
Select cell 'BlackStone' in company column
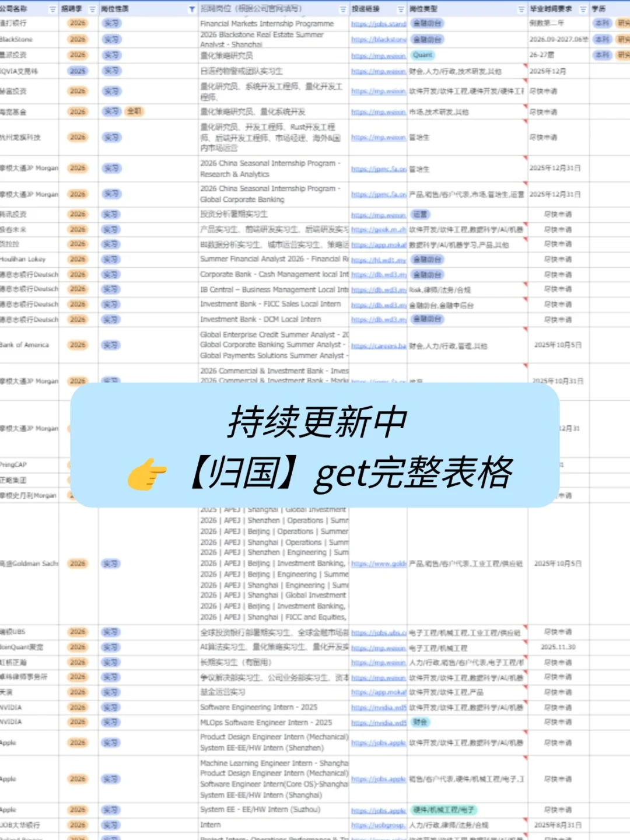point(29,39)
